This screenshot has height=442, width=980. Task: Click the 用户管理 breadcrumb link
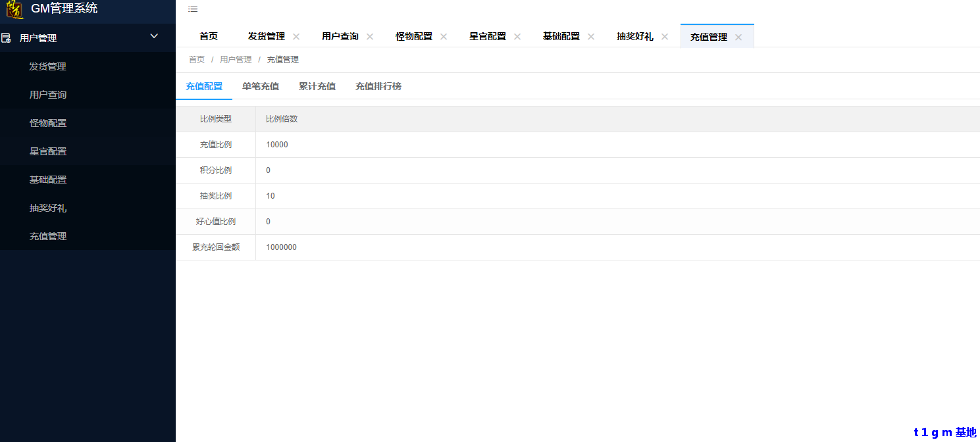pyautogui.click(x=236, y=60)
